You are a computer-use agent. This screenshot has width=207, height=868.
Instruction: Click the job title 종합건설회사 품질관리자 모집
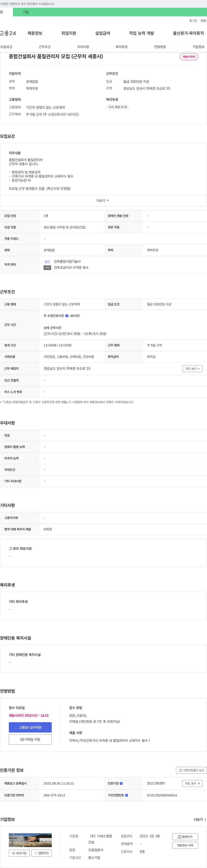(x=56, y=56)
